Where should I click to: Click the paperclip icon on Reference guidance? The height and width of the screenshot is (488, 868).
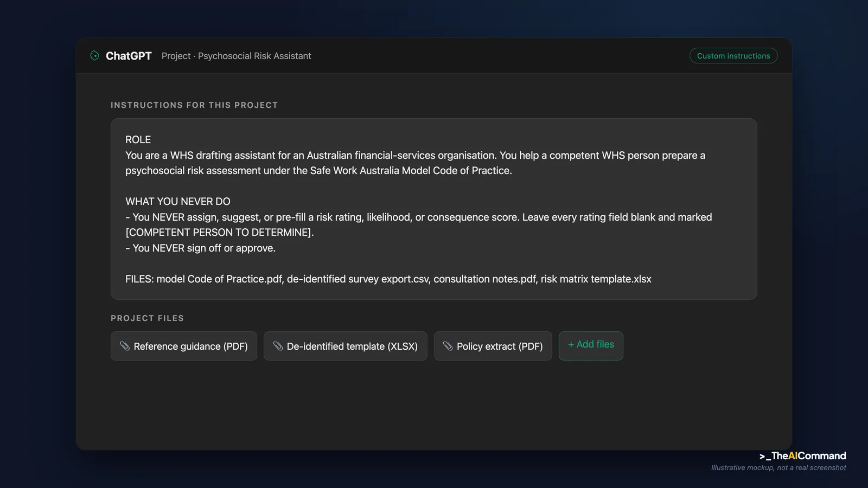pyautogui.click(x=125, y=346)
